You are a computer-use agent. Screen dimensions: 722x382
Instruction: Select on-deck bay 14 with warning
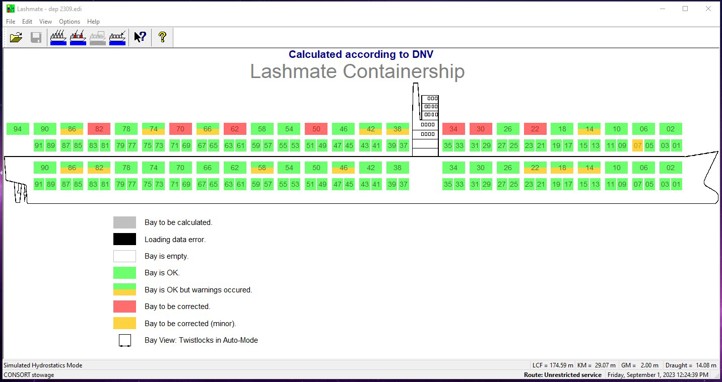pyautogui.click(x=589, y=129)
